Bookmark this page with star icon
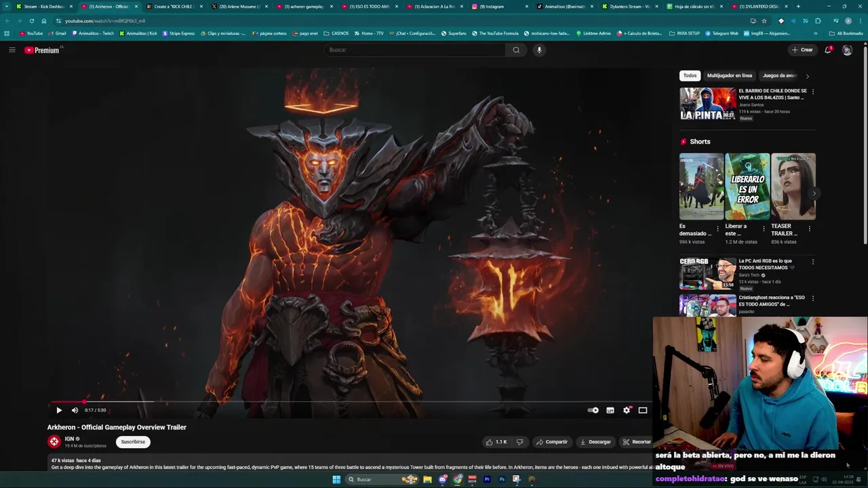 (764, 21)
